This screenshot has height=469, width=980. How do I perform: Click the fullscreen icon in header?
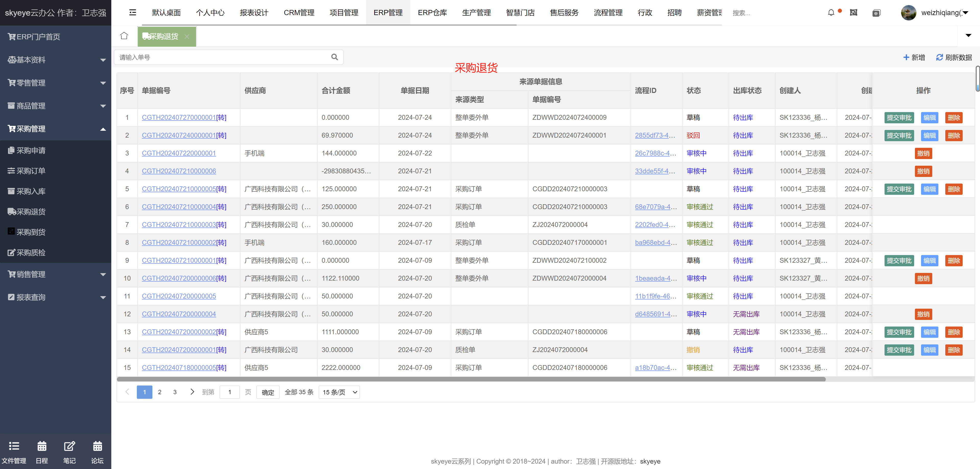pos(854,13)
